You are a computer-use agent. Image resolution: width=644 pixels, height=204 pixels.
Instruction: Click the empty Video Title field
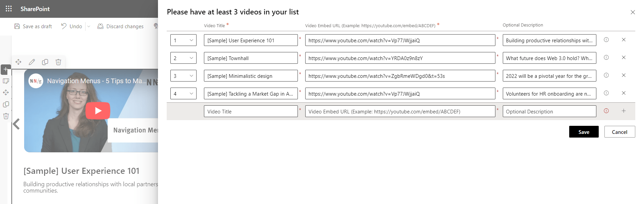coord(251,111)
